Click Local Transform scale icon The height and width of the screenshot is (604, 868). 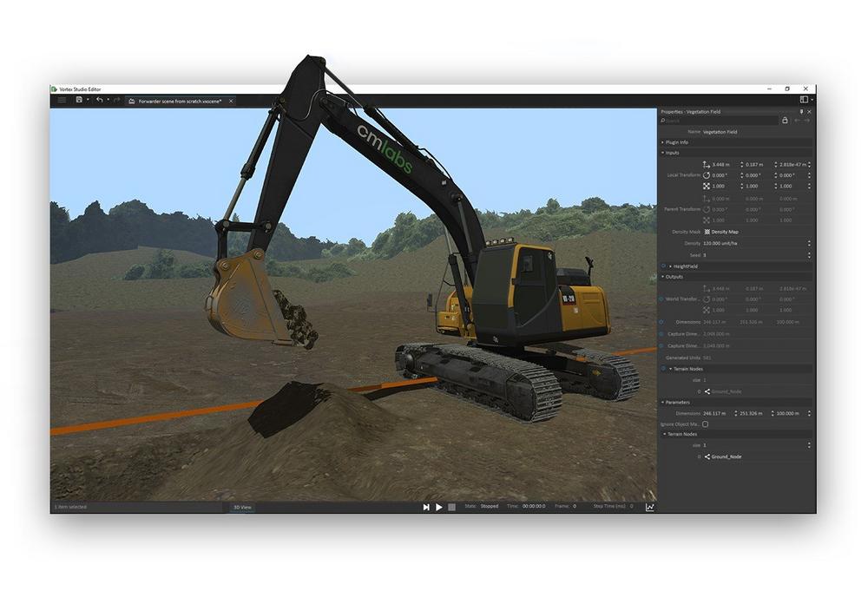click(707, 187)
